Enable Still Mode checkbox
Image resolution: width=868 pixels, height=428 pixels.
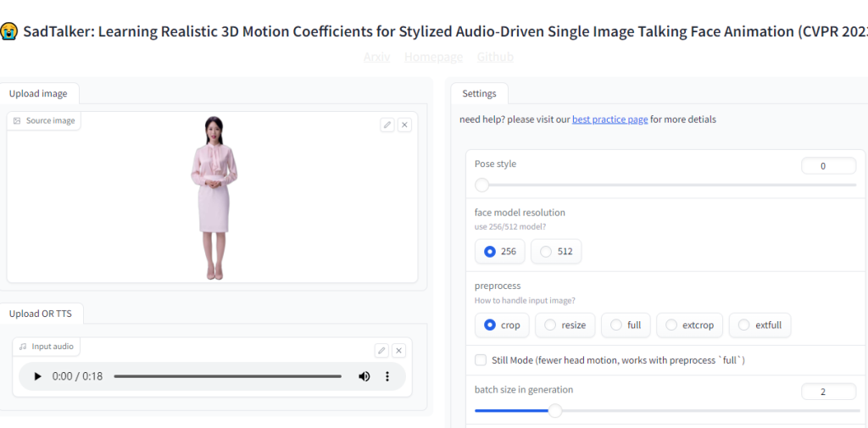481,360
